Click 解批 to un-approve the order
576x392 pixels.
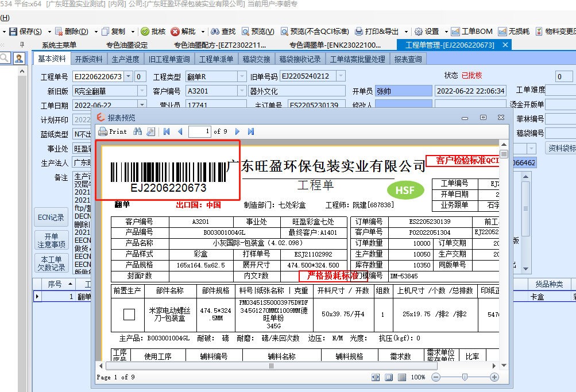(183, 32)
